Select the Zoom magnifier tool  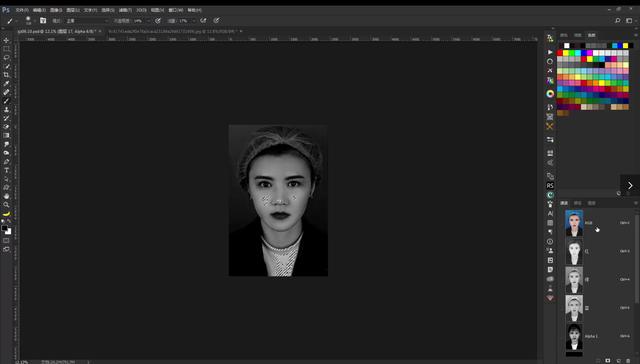(x=6, y=205)
